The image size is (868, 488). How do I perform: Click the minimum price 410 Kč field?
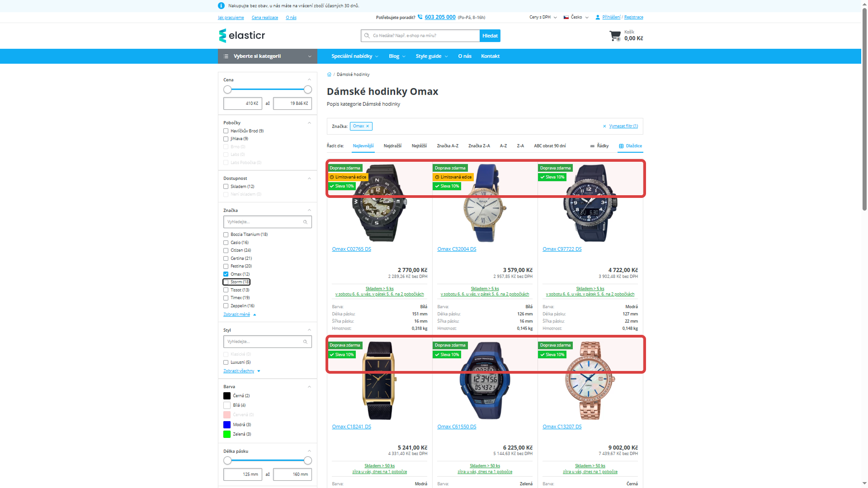(x=242, y=103)
